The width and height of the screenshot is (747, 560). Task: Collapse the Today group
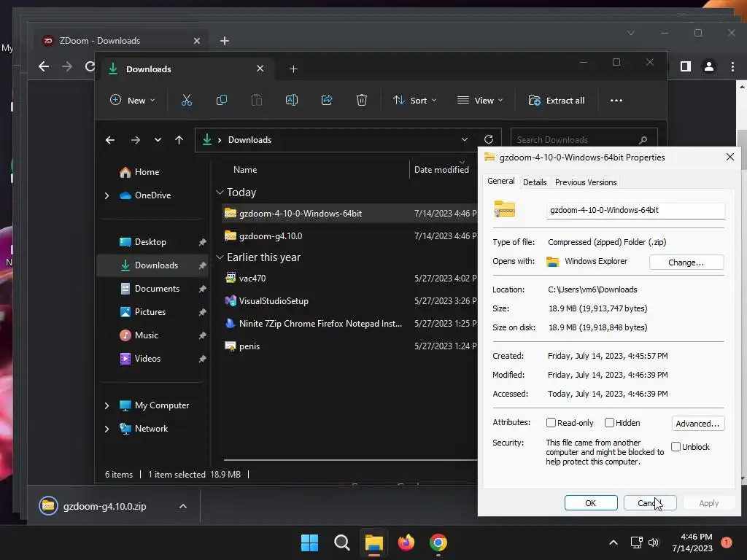point(220,192)
